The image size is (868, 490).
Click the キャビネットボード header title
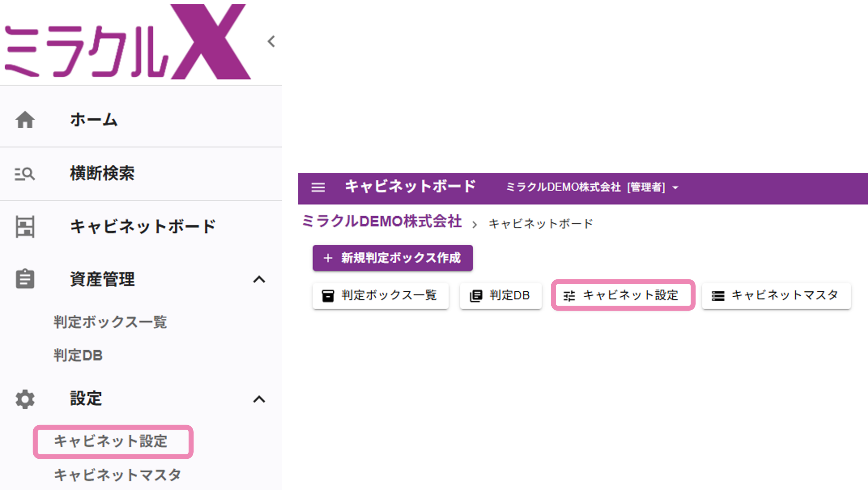410,187
